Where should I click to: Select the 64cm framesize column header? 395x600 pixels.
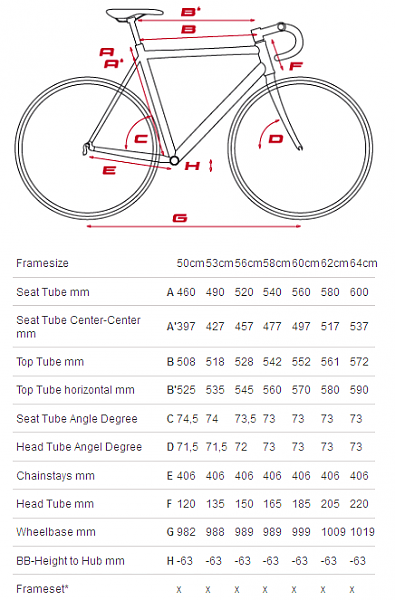click(x=364, y=263)
